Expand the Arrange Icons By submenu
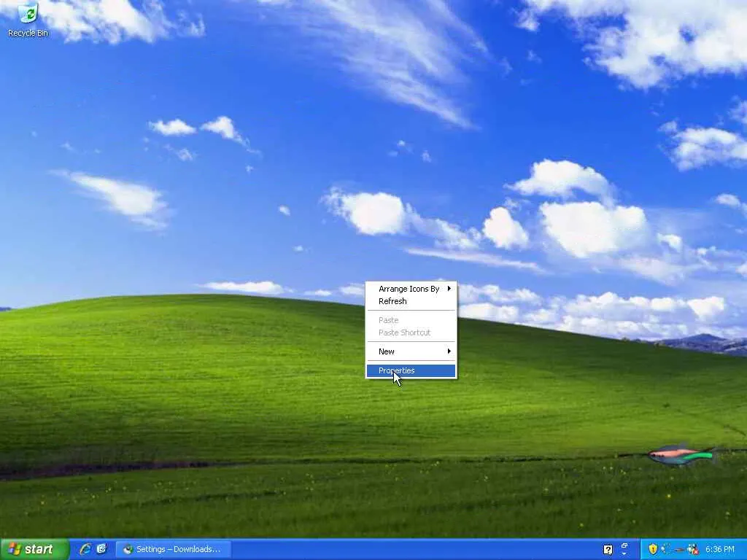 click(x=411, y=289)
